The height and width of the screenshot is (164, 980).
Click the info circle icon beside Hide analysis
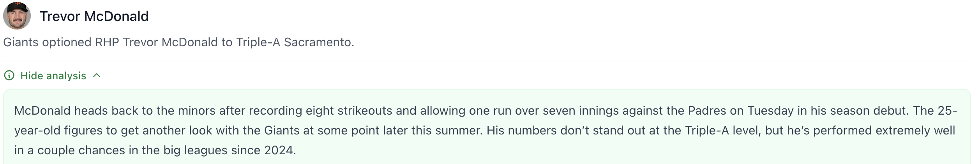tap(9, 75)
